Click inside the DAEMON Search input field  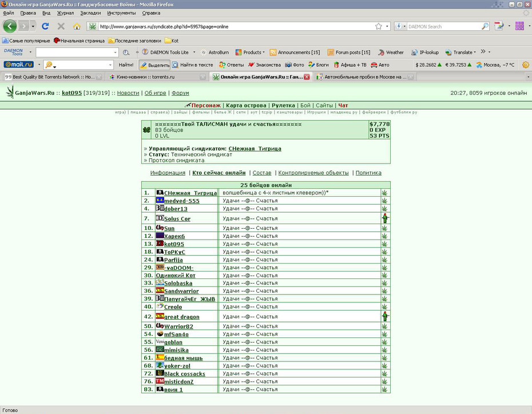click(444, 26)
